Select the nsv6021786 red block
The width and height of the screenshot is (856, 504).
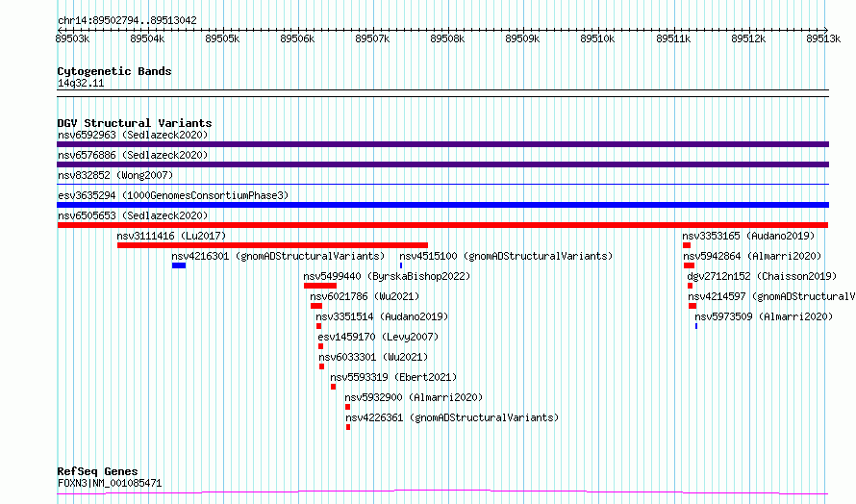(x=316, y=306)
